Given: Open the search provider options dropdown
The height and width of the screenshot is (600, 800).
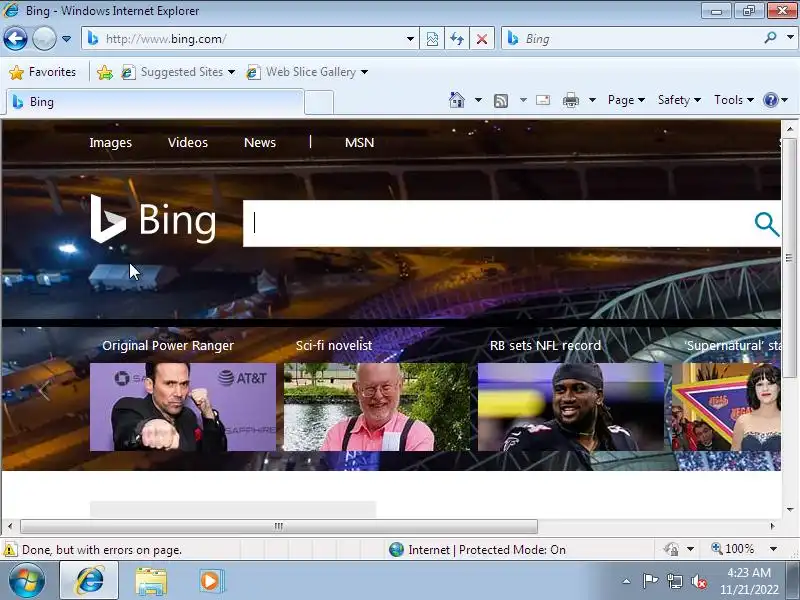Looking at the screenshot, I should click(790, 37).
